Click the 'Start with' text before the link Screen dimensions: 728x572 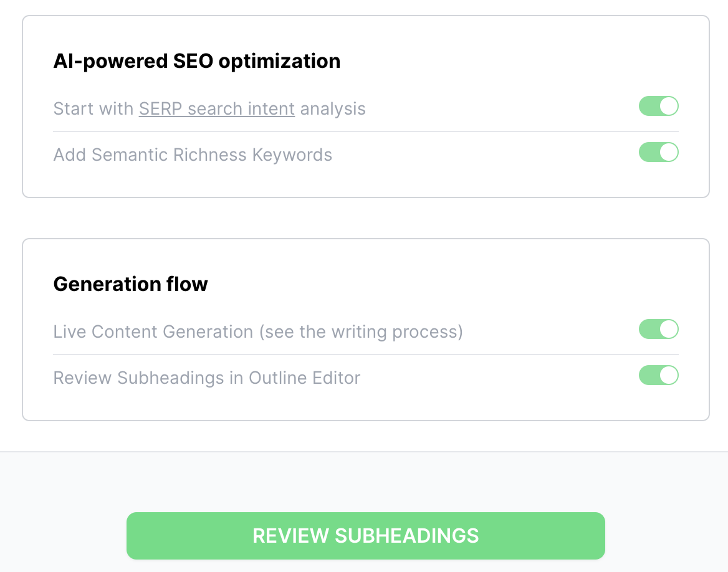coord(93,108)
